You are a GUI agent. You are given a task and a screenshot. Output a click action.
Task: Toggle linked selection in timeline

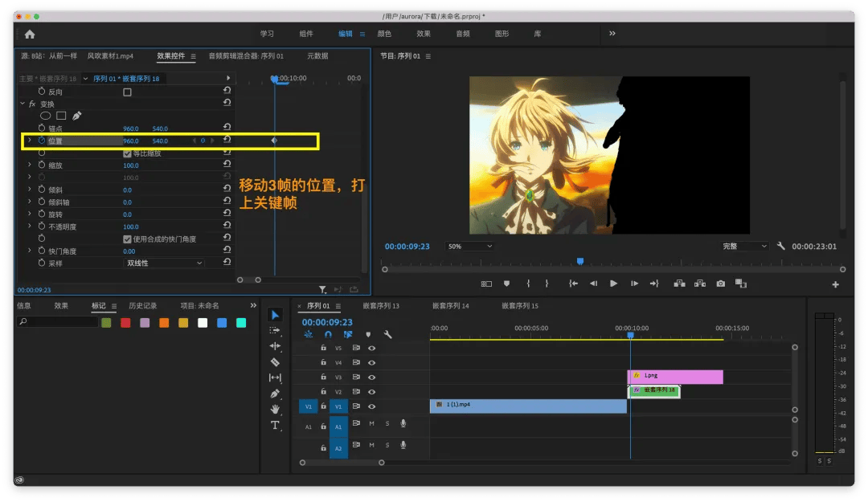coord(348,334)
